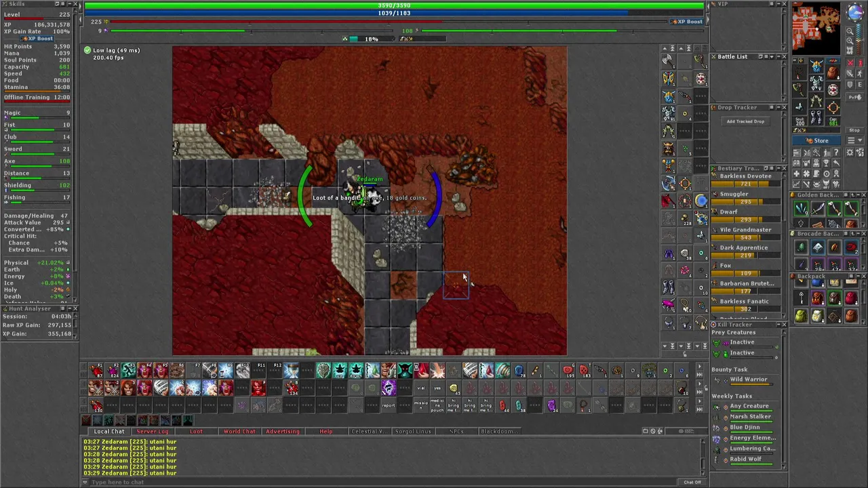Open the help question mark icon

836,152
